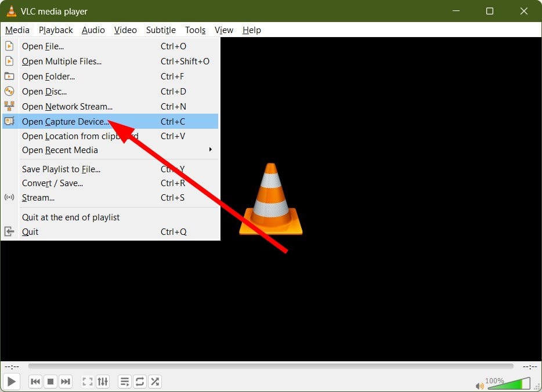Choose Convert / Save... entry
542x392 pixels.
tap(110, 183)
